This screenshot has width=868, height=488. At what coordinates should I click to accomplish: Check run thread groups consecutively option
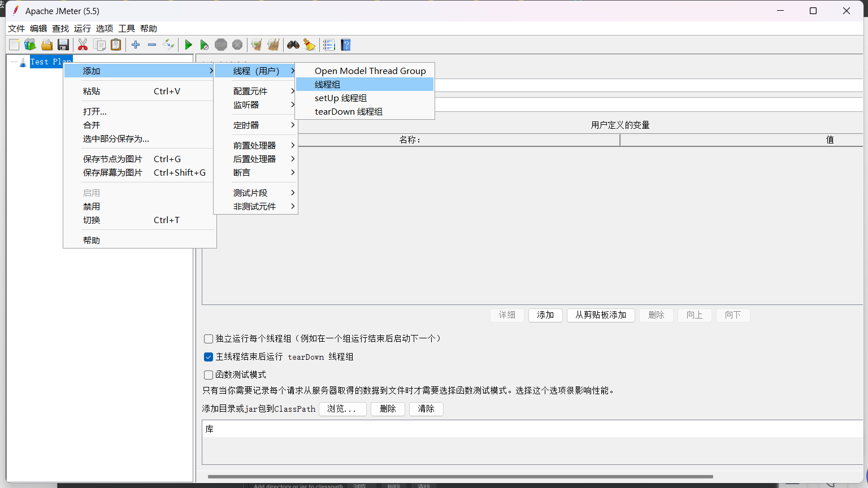[x=209, y=339]
